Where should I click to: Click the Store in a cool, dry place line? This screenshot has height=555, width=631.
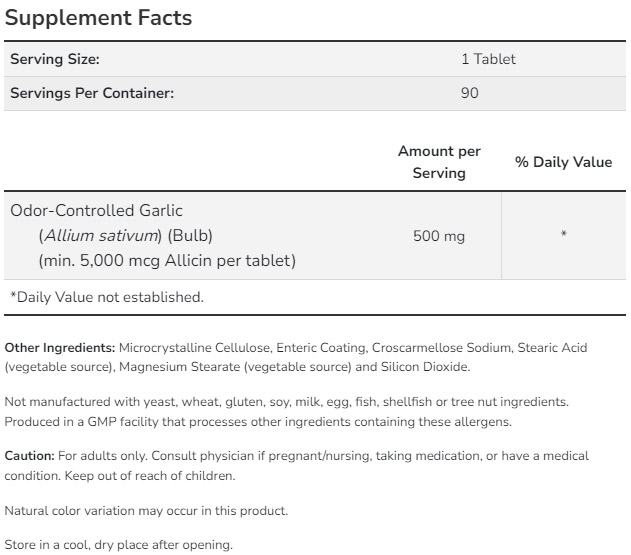coord(118,545)
